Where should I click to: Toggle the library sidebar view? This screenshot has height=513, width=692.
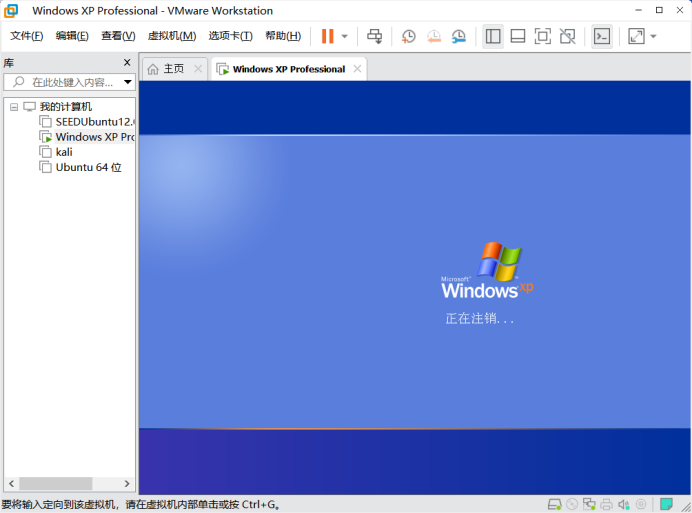pyautogui.click(x=493, y=36)
